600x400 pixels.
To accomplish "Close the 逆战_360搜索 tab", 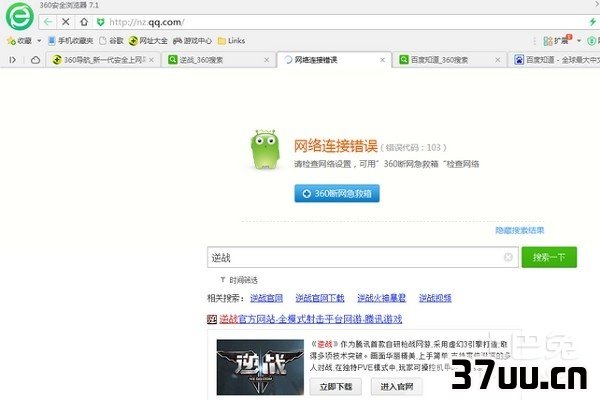I will click(x=267, y=60).
